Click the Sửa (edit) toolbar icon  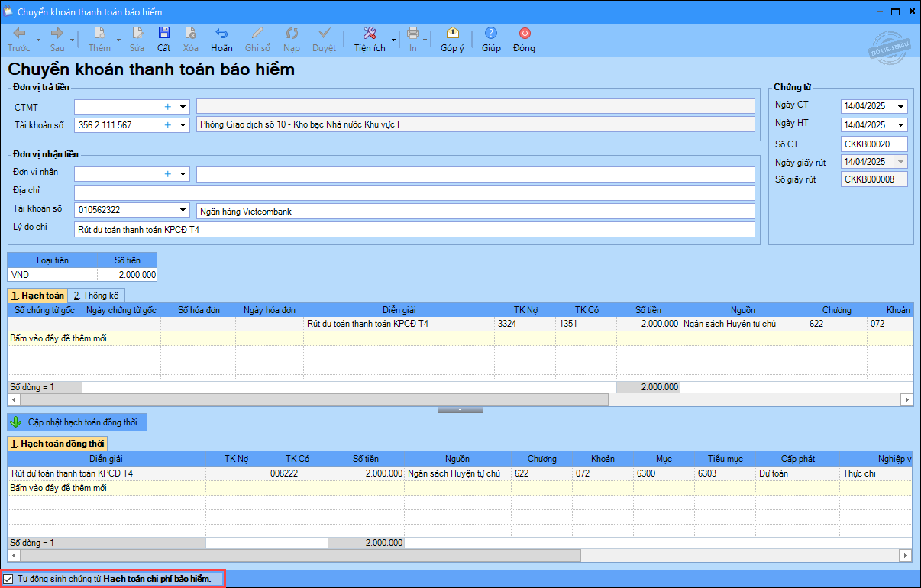(137, 34)
